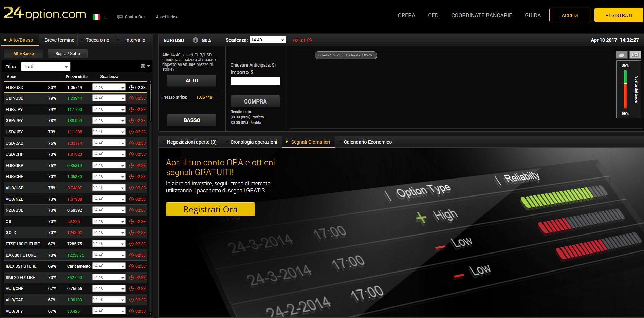The height and width of the screenshot is (318, 644).
Task: Click the clock icon in USD/CHF row
Action: tap(132, 154)
